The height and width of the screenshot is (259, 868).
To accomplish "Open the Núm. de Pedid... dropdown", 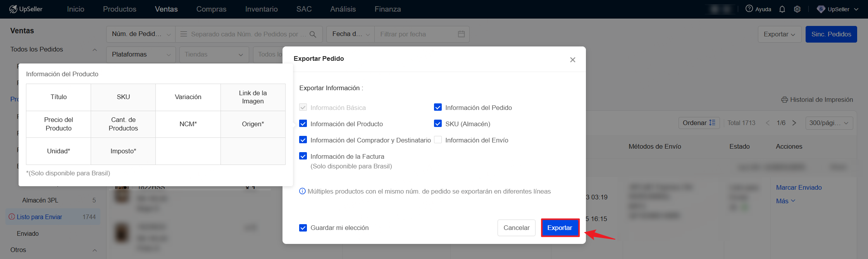I will 141,34.
